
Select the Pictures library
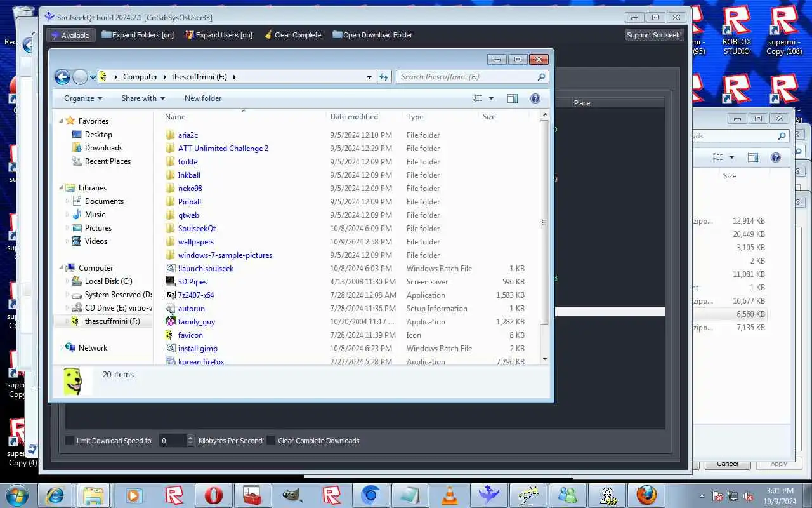pos(98,228)
